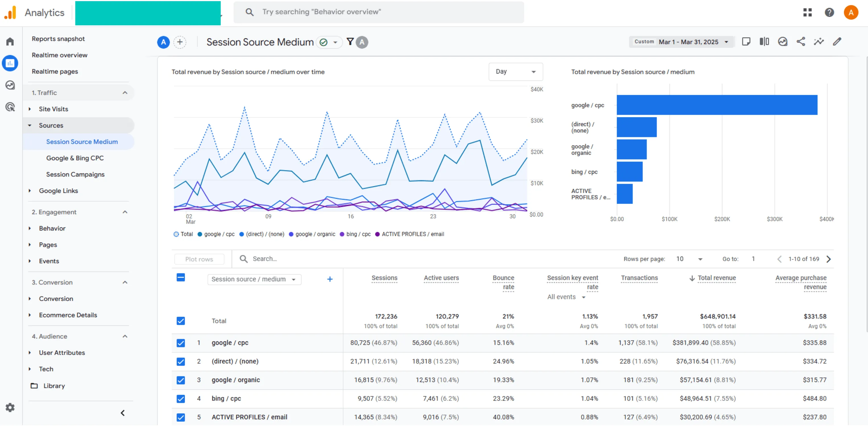Uncheck the google / organic row checkbox
The height and width of the screenshot is (426, 868).
click(181, 381)
